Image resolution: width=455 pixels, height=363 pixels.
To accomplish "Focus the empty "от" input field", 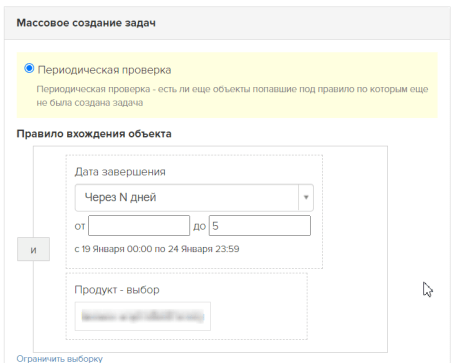I will click(x=139, y=226).
